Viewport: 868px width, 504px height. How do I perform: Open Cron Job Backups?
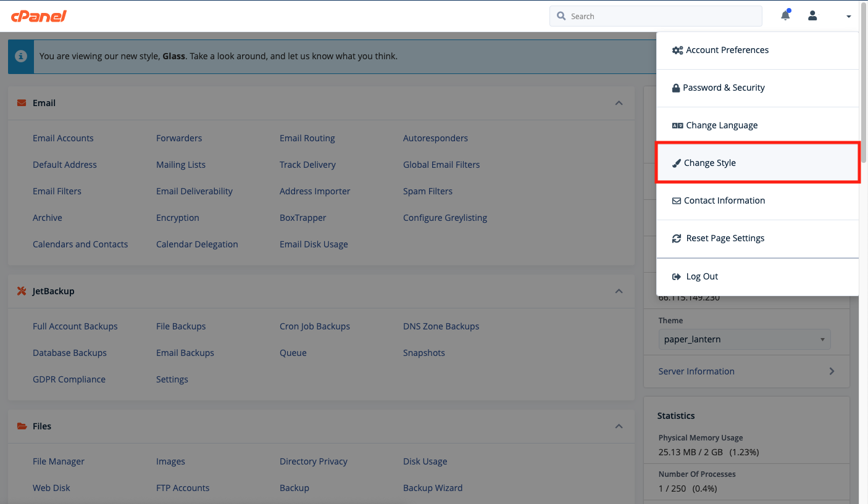pos(315,326)
